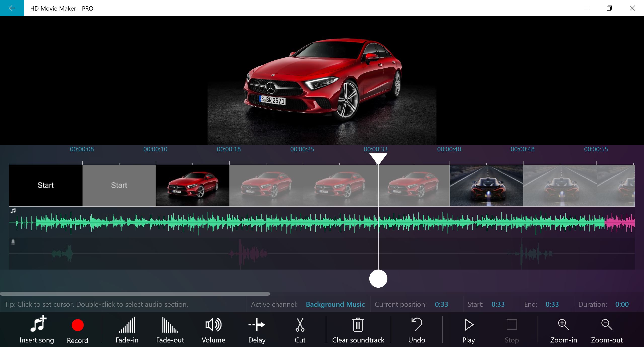
Task: Minimize the application window
Action: (586, 8)
